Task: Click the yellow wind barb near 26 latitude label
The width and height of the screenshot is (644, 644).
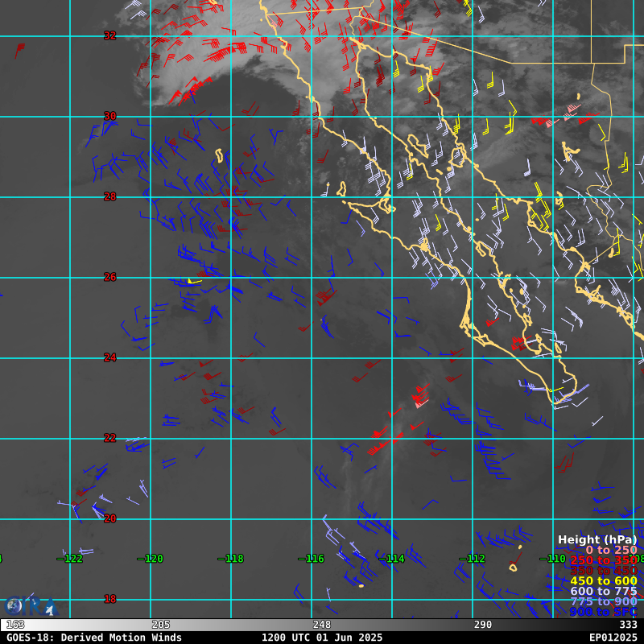Action: [193, 281]
